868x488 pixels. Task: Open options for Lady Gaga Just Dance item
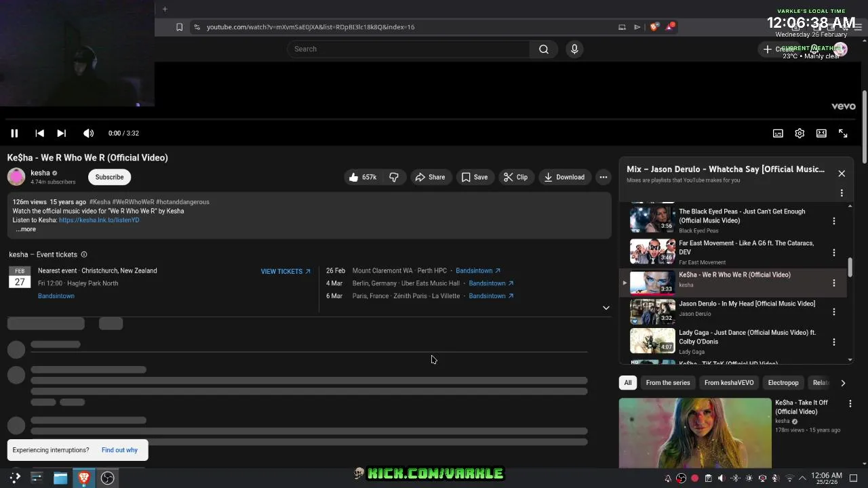tap(834, 342)
